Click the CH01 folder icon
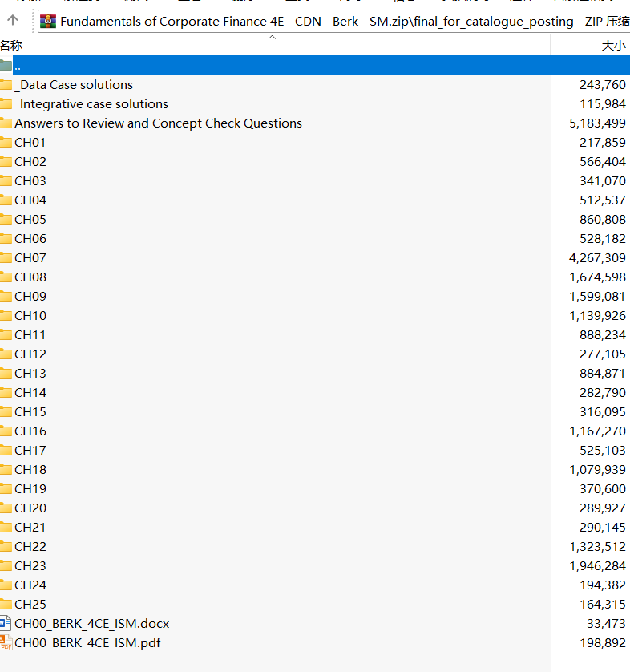The width and height of the screenshot is (630, 672). pyautogui.click(x=6, y=142)
